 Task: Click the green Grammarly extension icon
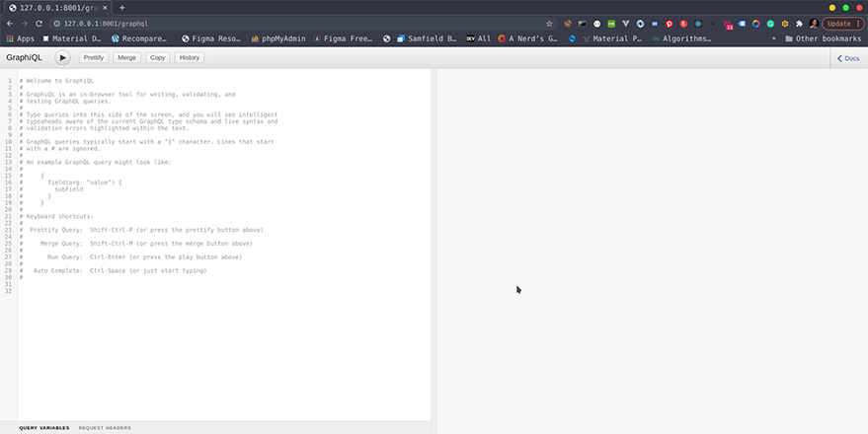coord(770,24)
